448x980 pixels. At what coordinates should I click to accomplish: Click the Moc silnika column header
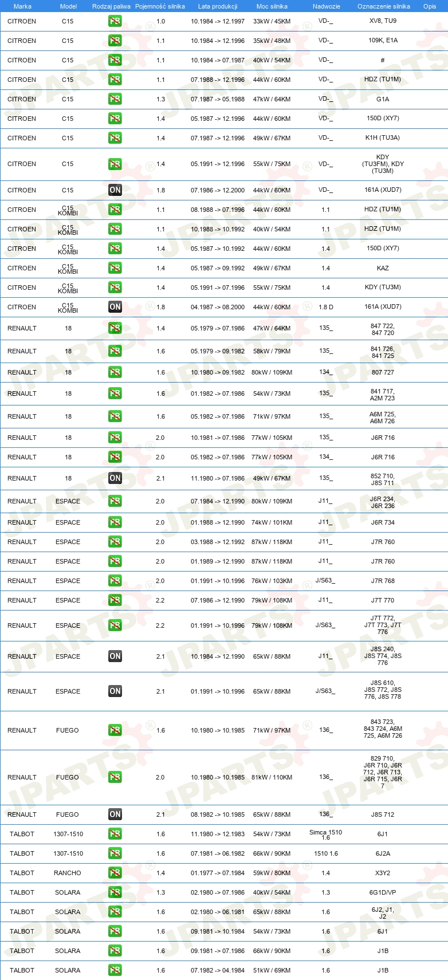click(x=272, y=6)
